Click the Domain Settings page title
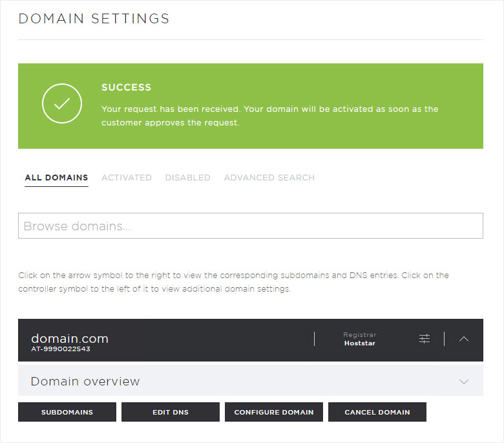 click(x=94, y=18)
